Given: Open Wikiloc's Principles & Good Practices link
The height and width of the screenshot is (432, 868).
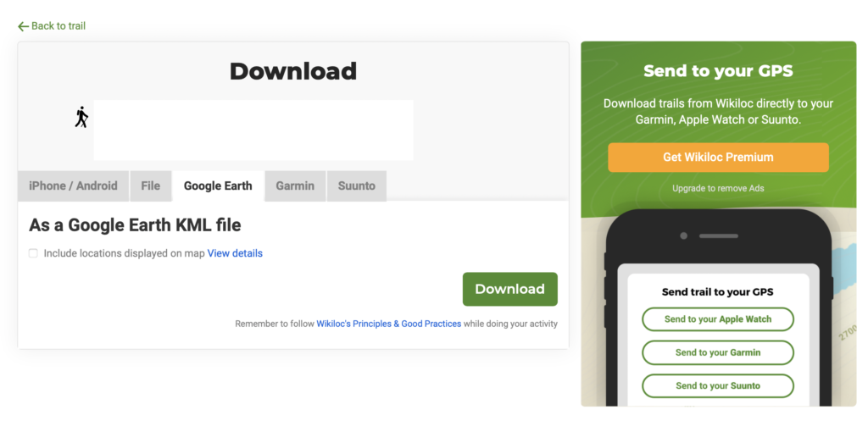Looking at the screenshot, I should tap(388, 324).
